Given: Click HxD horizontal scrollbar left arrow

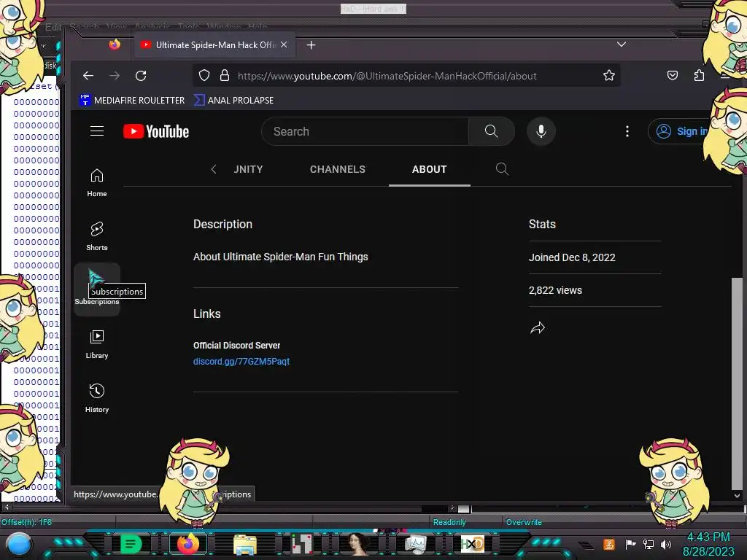Looking at the screenshot, I should pyautogui.click(x=7, y=507).
